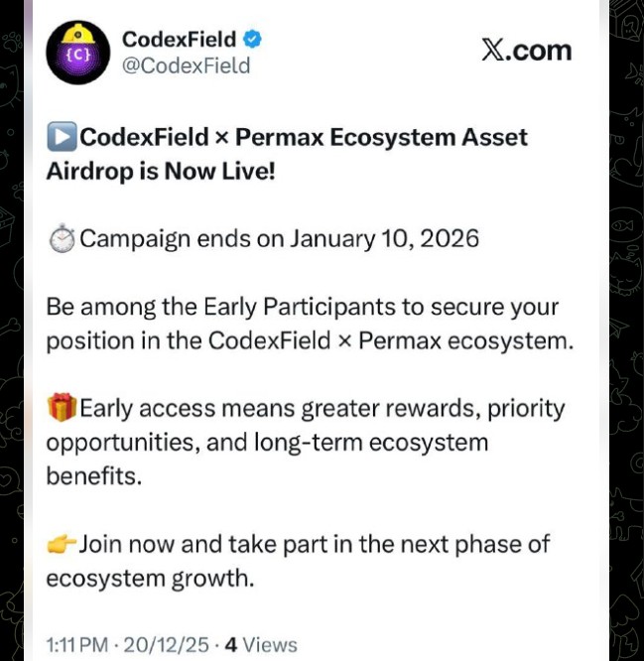Screen dimensions: 644x661
Task: Click the 'Early access means greater rewards' line
Action: (322, 408)
